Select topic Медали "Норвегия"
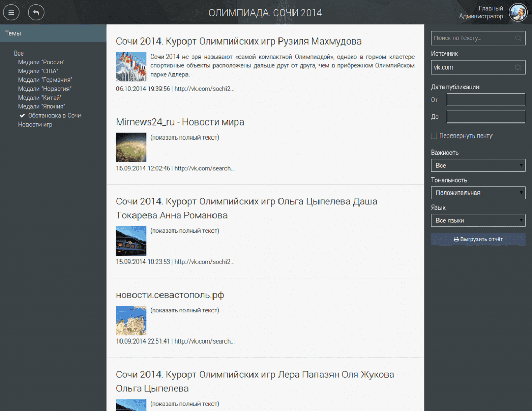The height and width of the screenshot is (411, 532). coord(45,89)
